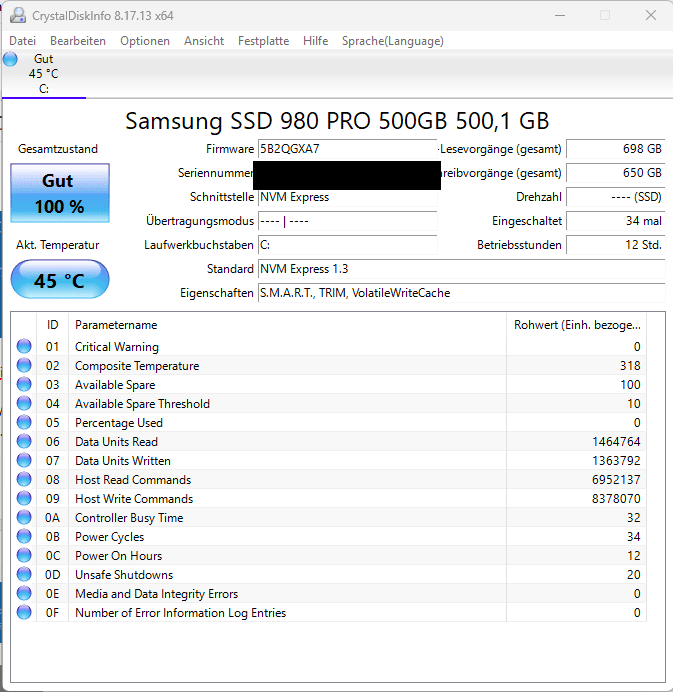Click the blue status orb beside Gut 45 °C

coord(10,59)
